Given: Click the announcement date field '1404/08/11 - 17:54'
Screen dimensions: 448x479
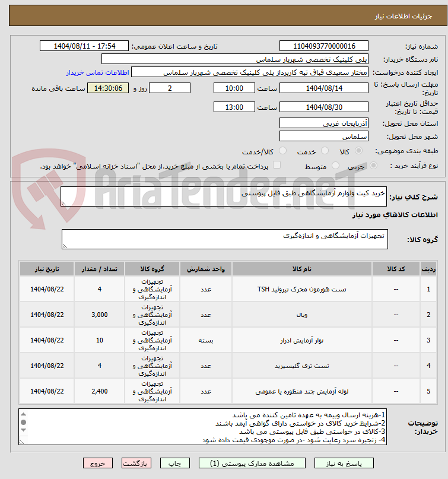Looking at the screenshot, I should pos(84,46).
